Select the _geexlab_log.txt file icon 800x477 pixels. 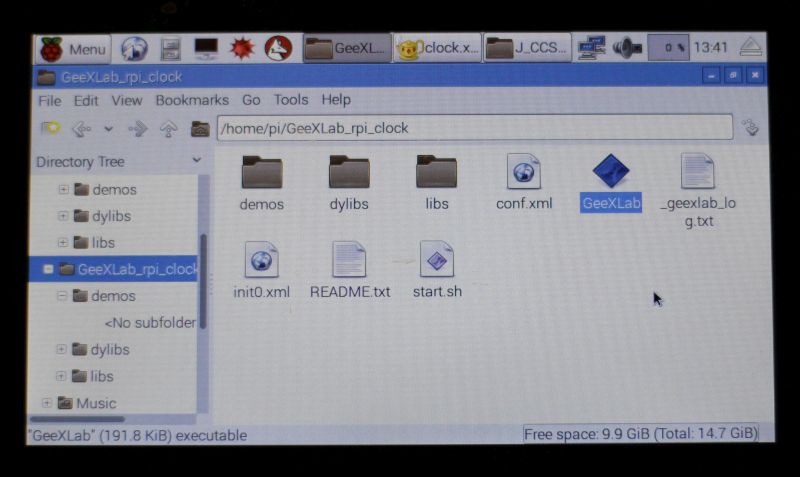click(x=698, y=171)
